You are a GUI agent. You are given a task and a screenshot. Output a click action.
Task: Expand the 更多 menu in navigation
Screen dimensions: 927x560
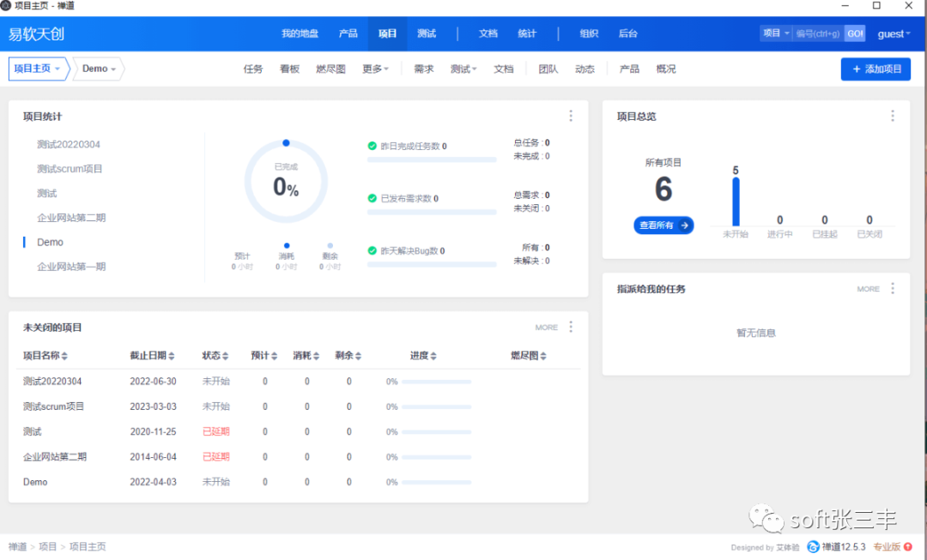(375, 69)
